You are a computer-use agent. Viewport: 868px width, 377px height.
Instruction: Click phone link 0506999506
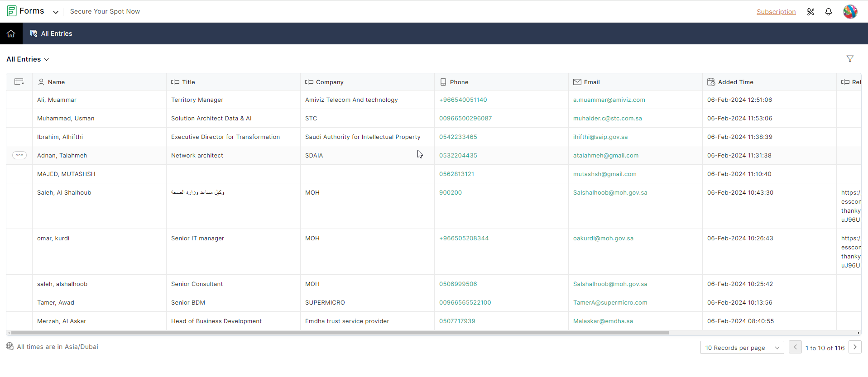(x=458, y=284)
